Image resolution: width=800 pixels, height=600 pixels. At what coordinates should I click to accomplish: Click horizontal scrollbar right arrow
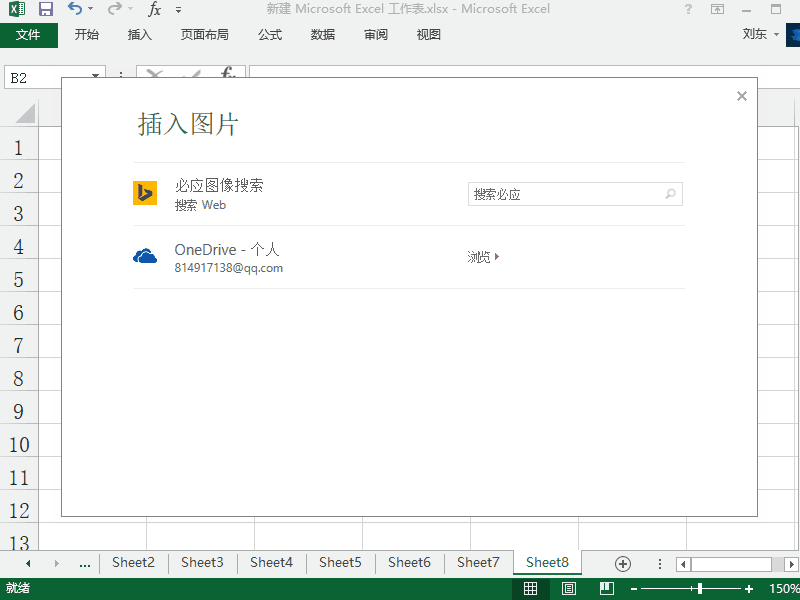coord(791,564)
